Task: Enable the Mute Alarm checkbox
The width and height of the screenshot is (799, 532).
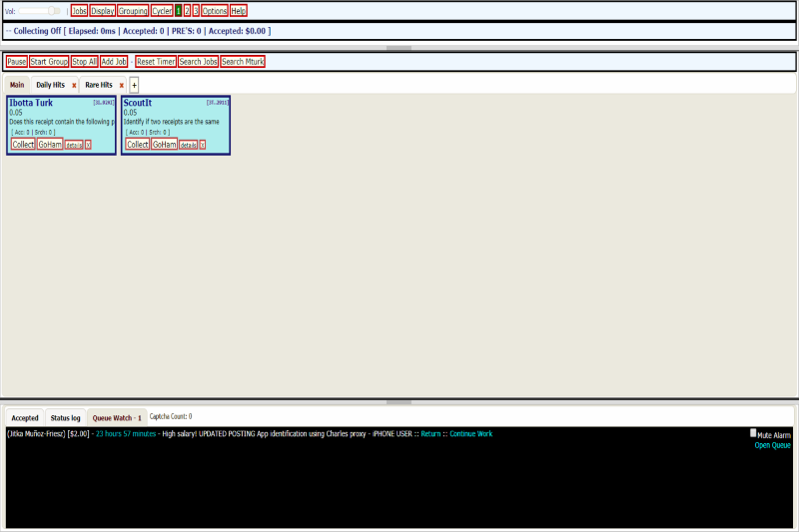Action: 753,433
